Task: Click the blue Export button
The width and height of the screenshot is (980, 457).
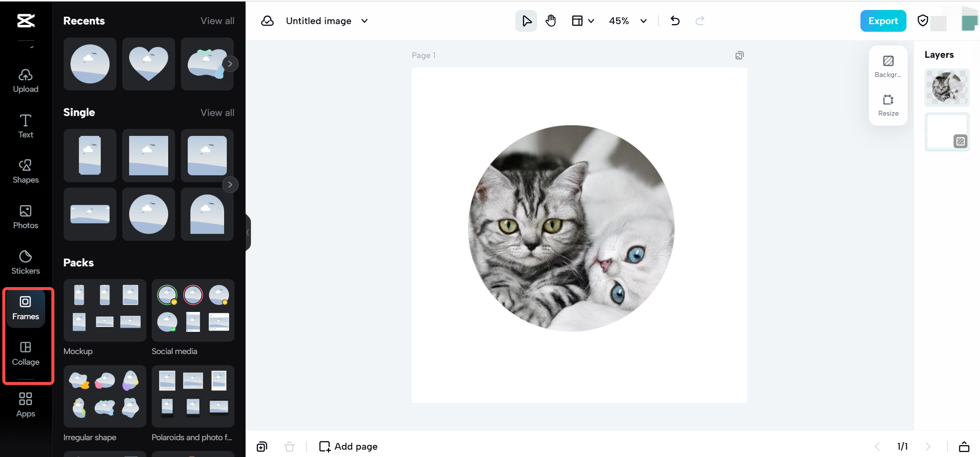Action: pos(883,21)
